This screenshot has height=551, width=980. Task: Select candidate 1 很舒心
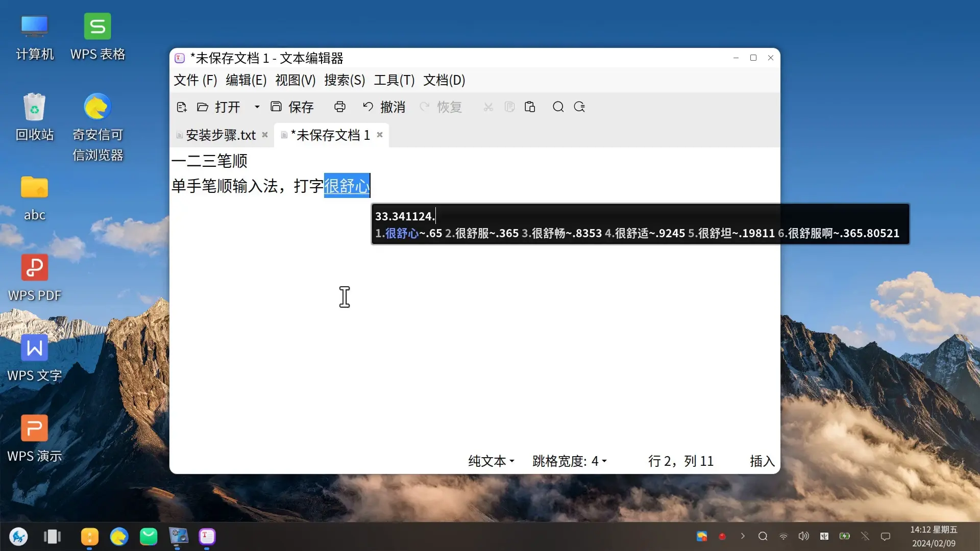pyautogui.click(x=409, y=233)
